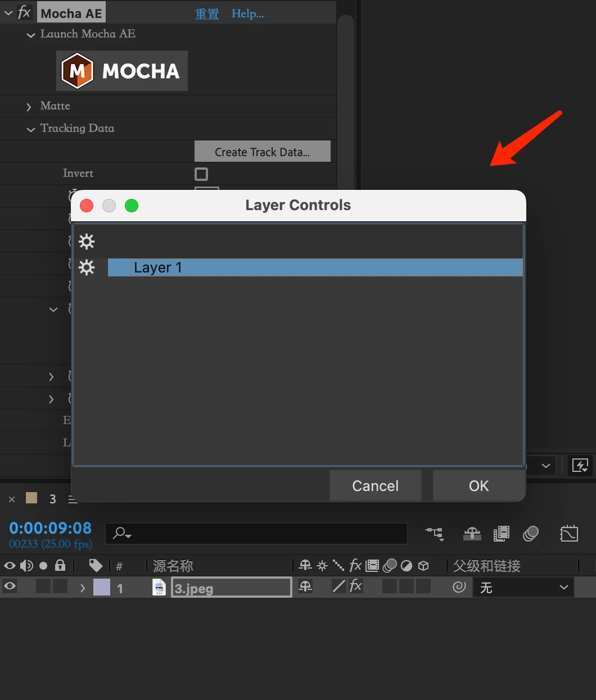Select the composition 3 timeline tab
596x700 pixels.
52,499
